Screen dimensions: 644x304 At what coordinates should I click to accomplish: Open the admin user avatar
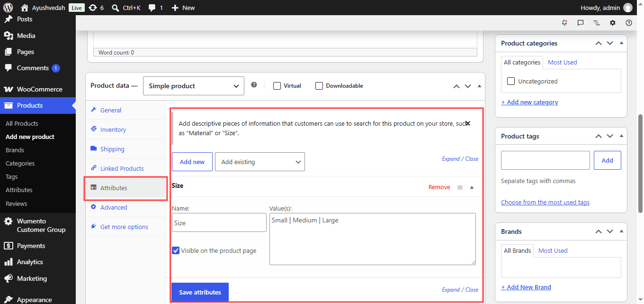(x=628, y=8)
